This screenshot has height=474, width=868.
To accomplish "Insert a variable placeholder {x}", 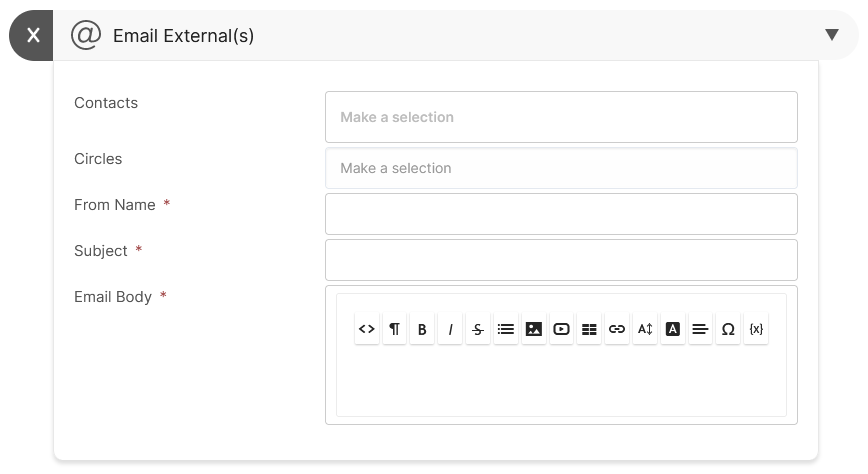I will pyautogui.click(x=756, y=329).
